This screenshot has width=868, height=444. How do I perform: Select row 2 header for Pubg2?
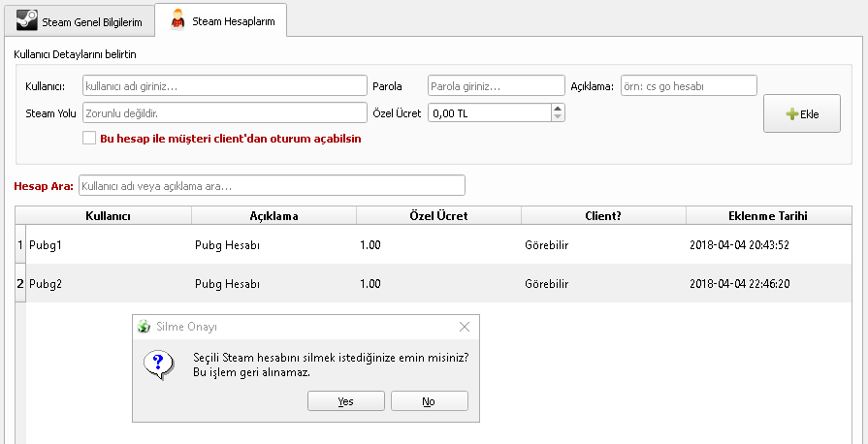click(20, 283)
